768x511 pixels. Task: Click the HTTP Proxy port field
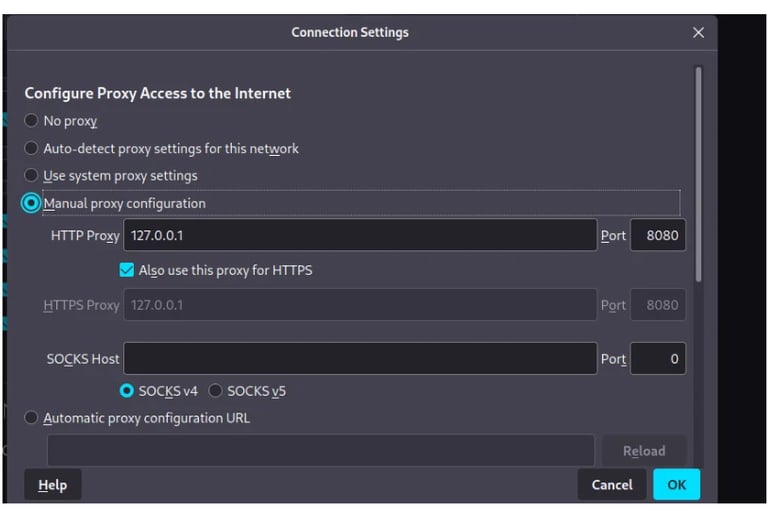click(x=658, y=235)
